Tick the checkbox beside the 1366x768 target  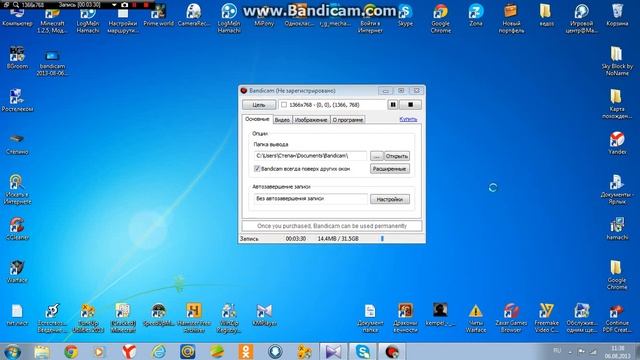(284, 105)
